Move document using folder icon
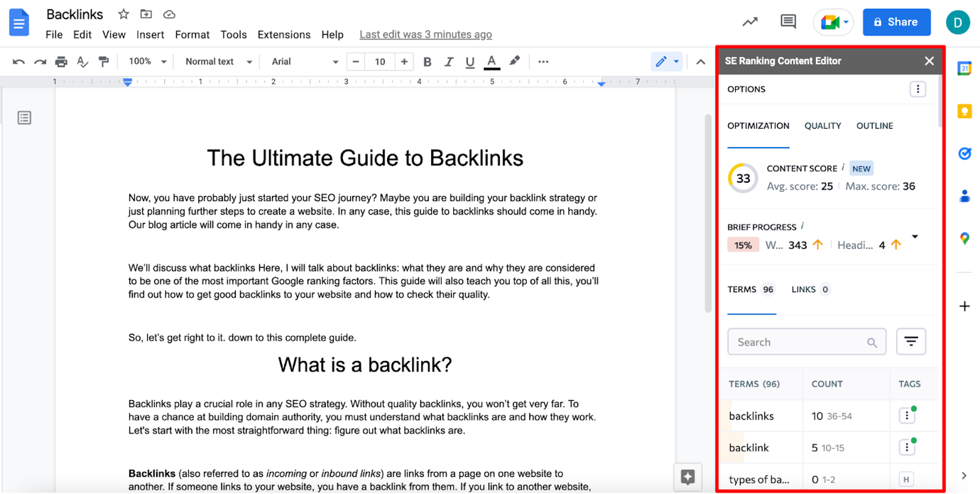This screenshot has width=980, height=494. pyautogui.click(x=146, y=14)
